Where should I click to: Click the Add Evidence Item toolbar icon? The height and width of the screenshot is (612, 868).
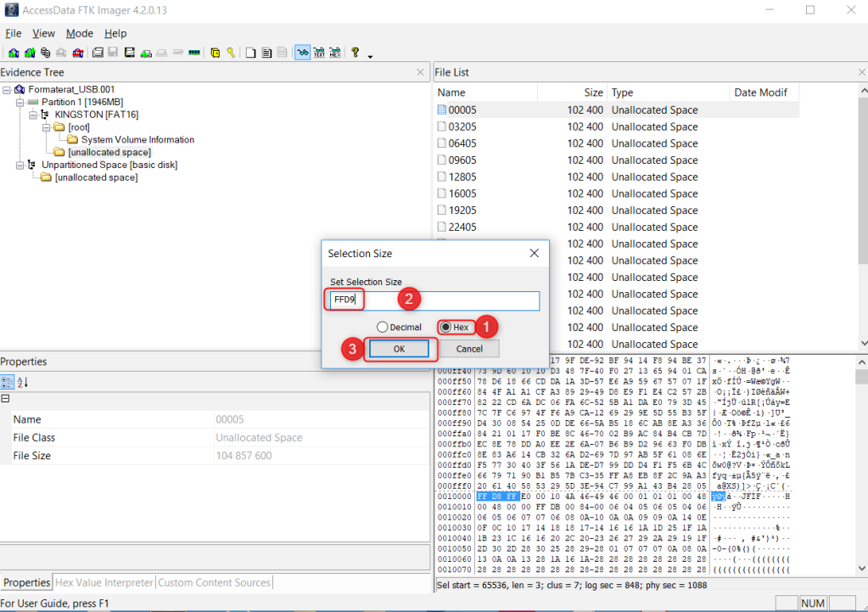point(13,53)
